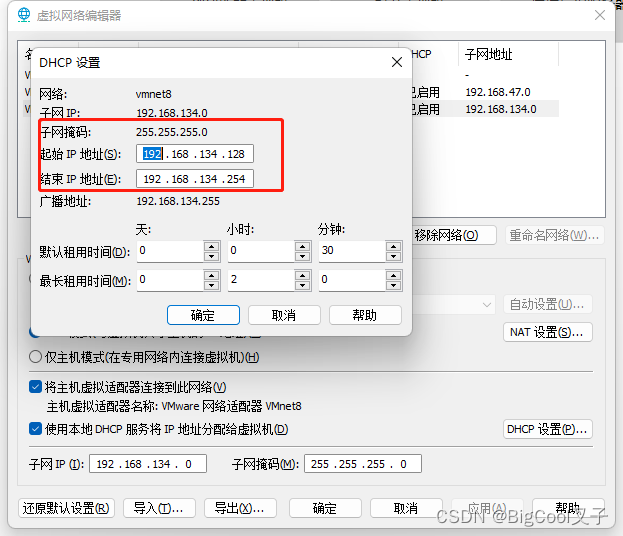The image size is (623, 536).
Task: Click the default lease minutes field showing 30
Action: (352, 251)
